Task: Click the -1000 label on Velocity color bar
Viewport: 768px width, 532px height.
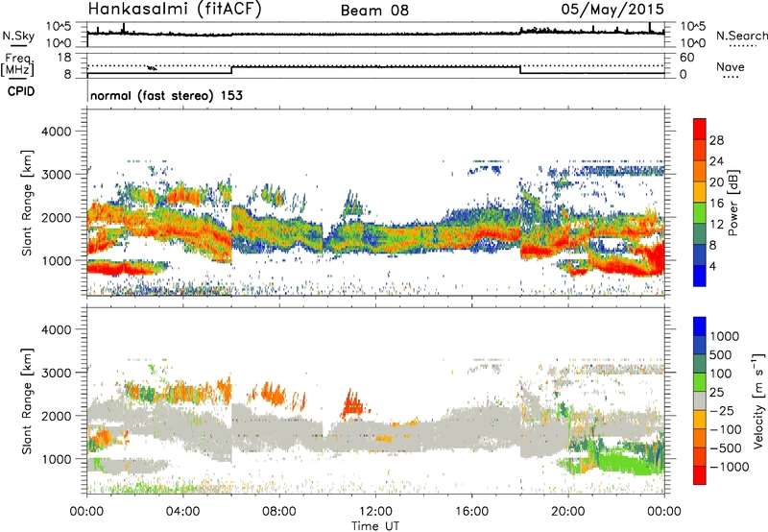Action: tap(730, 467)
